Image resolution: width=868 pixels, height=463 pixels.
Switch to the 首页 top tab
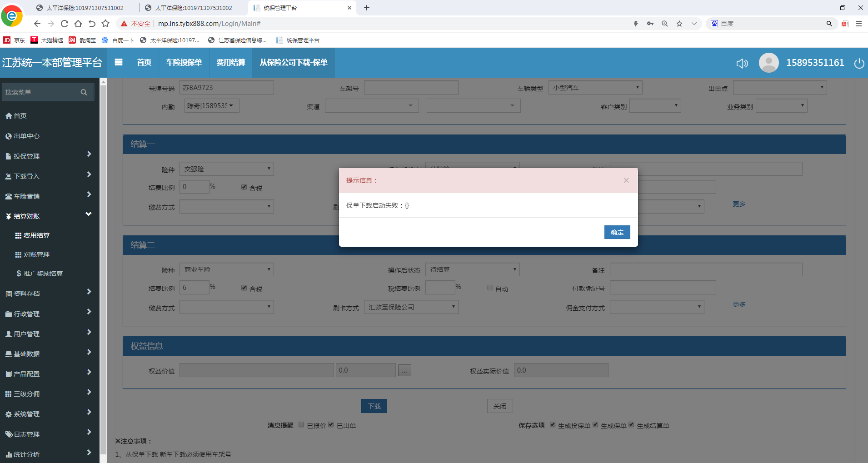144,63
